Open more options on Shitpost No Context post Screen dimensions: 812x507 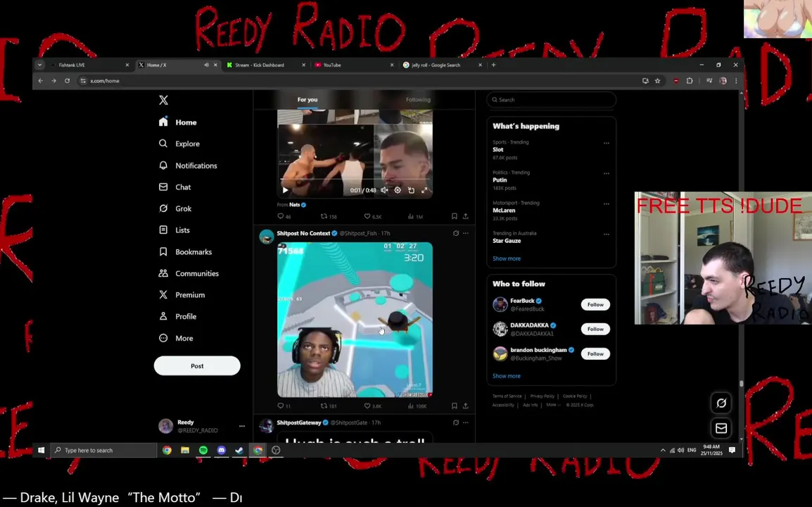coord(466,233)
